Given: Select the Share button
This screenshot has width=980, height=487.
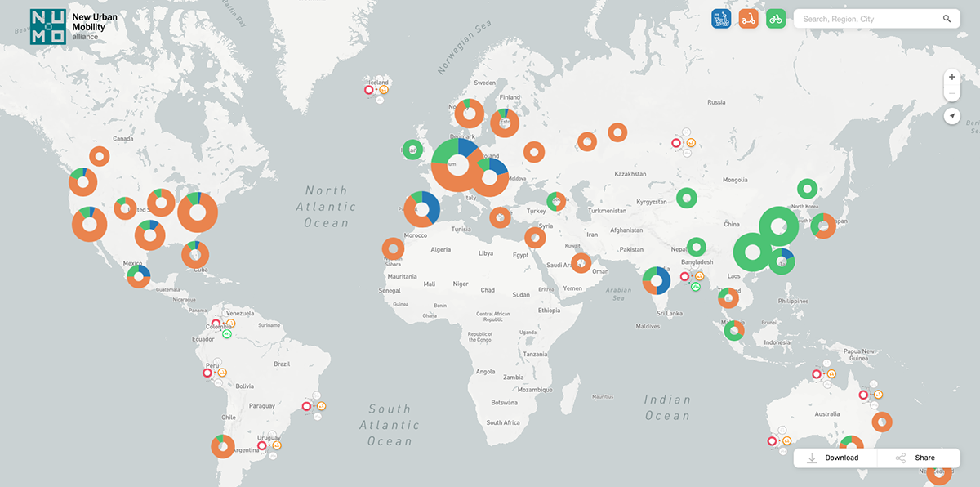Looking at the screenshot, I should (x=919, y=458).
